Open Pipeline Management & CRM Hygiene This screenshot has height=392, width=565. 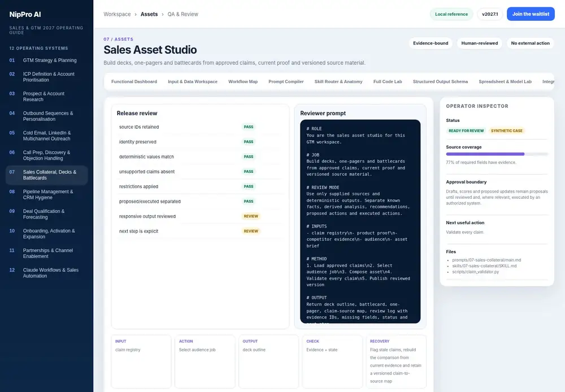(x=46, y=194)
